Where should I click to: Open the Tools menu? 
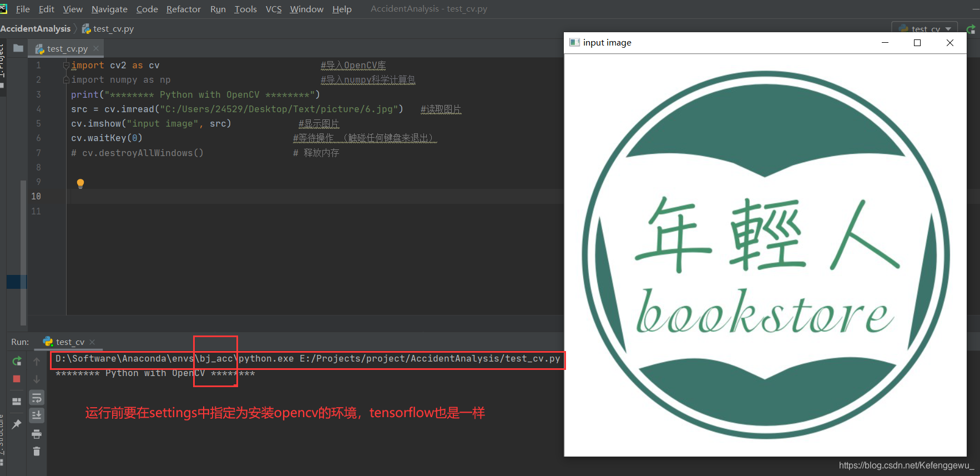[x=245, y=9]
